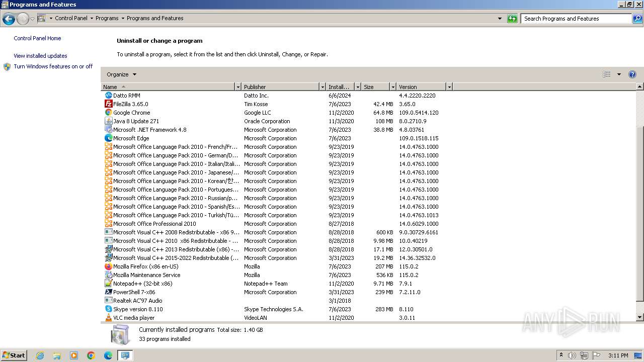Select the Notepad++ Team publisher cell
The height and width of the screenshot is (362, 644).
pyautogui.click(x=266, y=284)
